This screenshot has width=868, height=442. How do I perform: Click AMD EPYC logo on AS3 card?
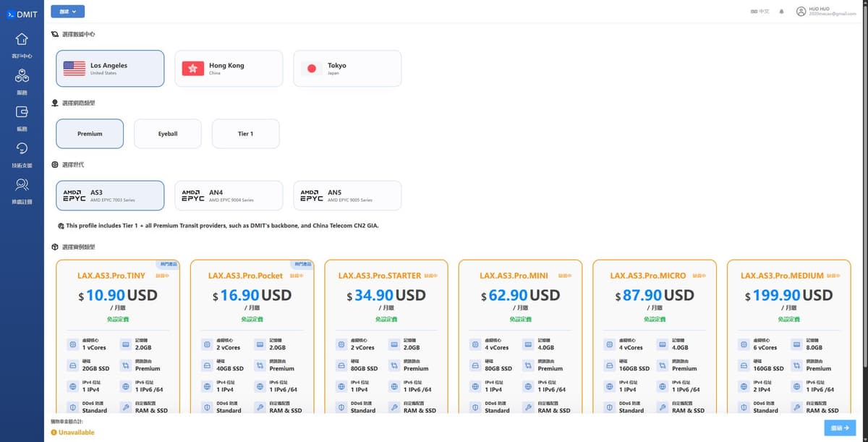74,195
